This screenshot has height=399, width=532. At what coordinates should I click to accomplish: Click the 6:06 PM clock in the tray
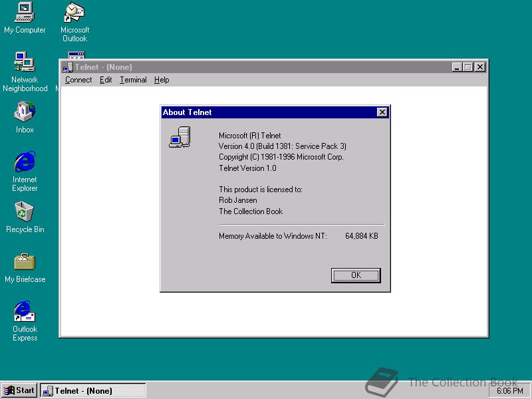click(509, 391)
